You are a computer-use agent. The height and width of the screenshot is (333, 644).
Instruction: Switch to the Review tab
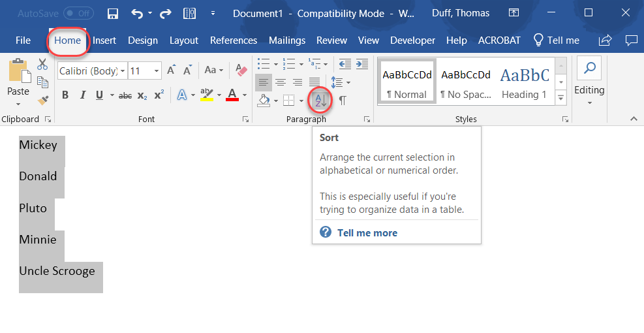[x=332, y=40]
